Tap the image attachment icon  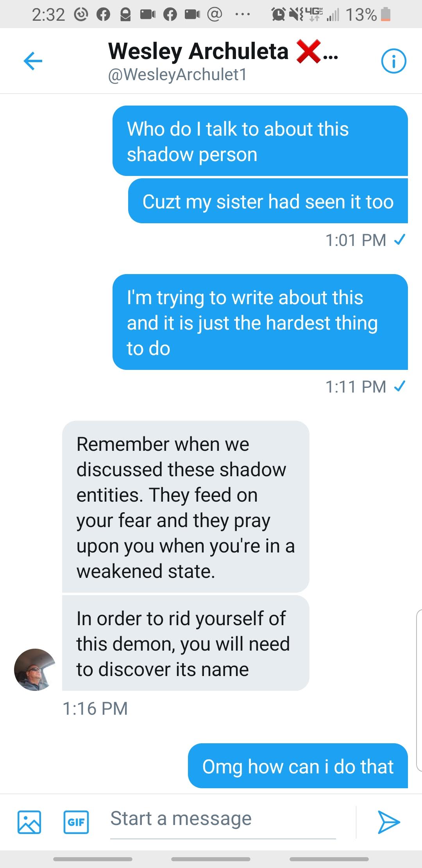point(29,822)
